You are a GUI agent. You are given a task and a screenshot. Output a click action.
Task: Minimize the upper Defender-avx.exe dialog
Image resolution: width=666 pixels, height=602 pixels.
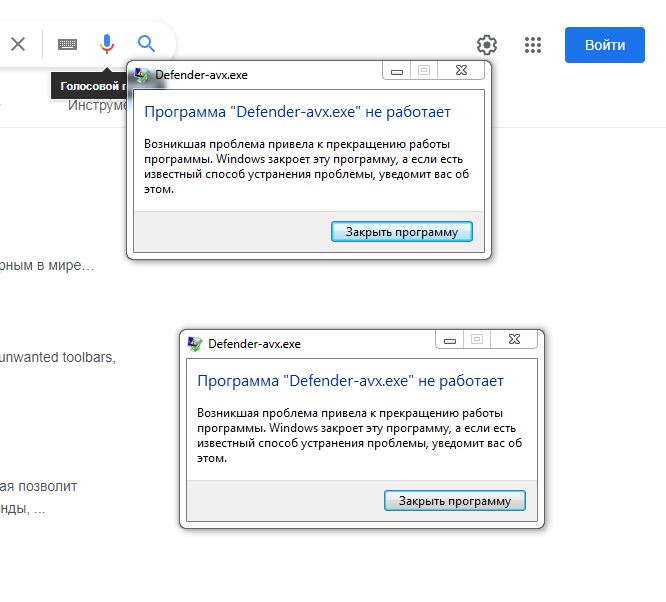click(397, 71)
